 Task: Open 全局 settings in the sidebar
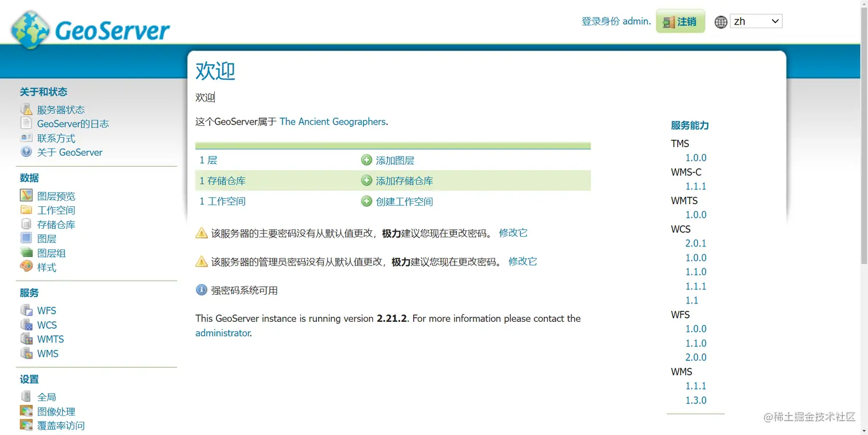click(x=47, y=397)
